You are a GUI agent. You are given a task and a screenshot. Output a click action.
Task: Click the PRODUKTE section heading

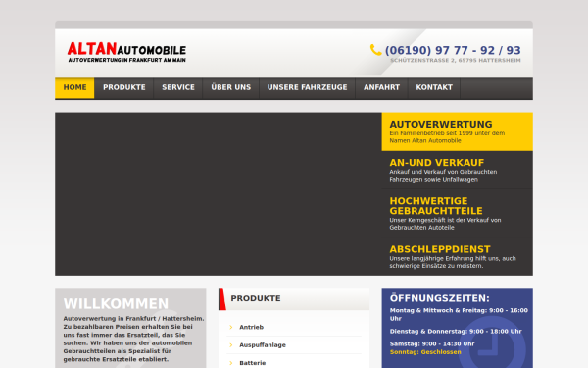point(256,298)
